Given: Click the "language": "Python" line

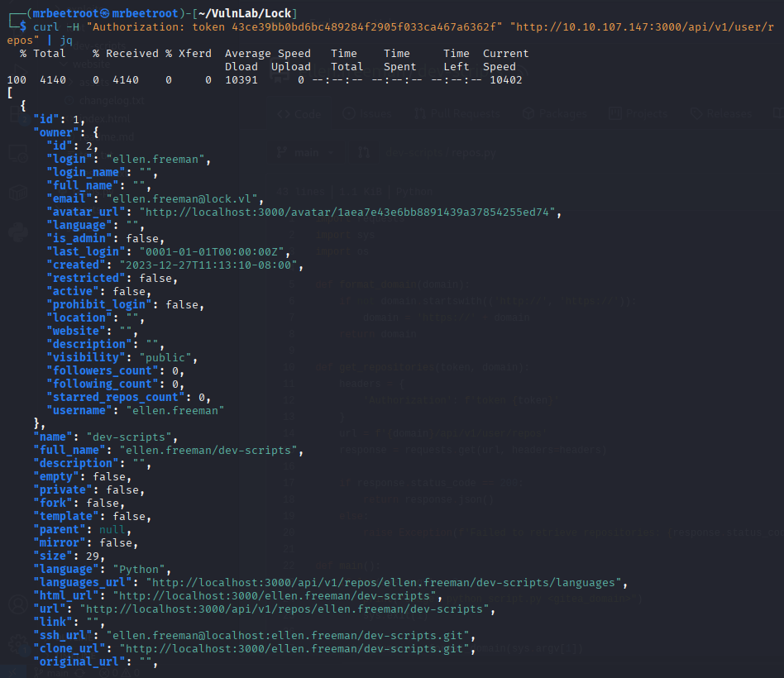Looking at the screenshot, I should (x=102, y=570).
